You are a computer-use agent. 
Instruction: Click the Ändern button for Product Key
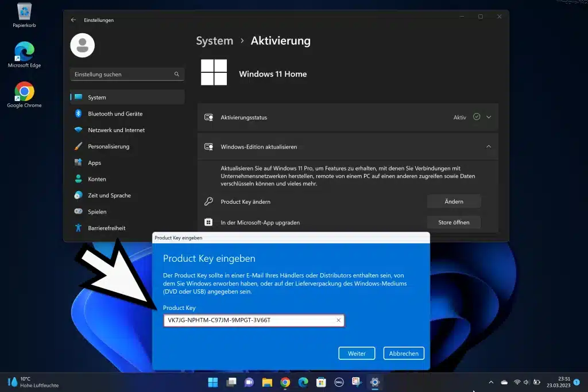[454, 201]
